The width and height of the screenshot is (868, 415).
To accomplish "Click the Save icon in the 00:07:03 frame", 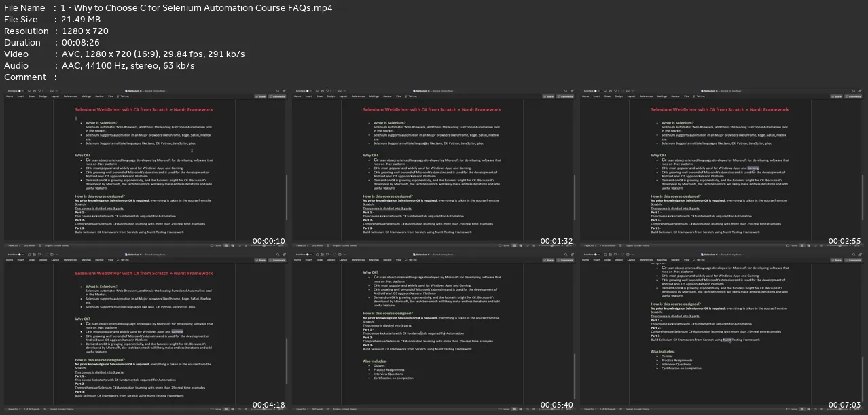I will coord(610,255).
